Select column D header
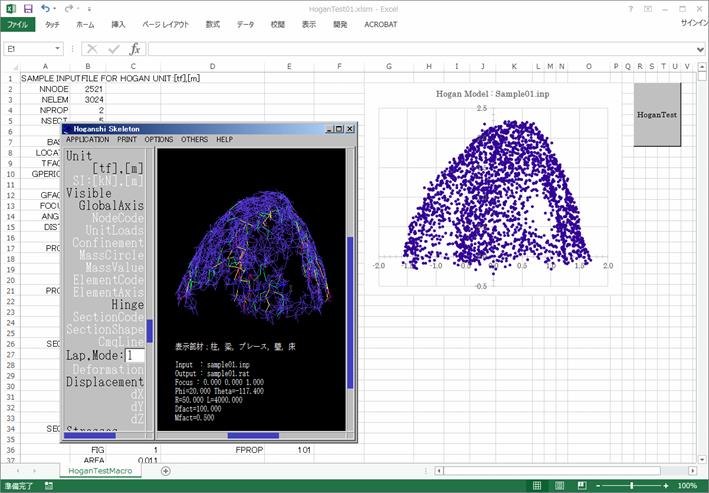This screenshot has height=493, width=709. click(x=213, y=66)
